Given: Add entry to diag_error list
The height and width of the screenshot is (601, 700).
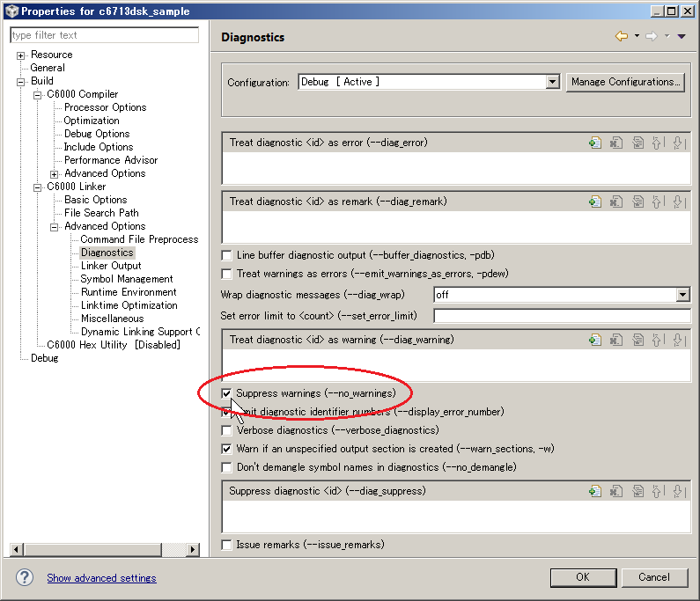Looking at the screenshot, I should [595, 143].
